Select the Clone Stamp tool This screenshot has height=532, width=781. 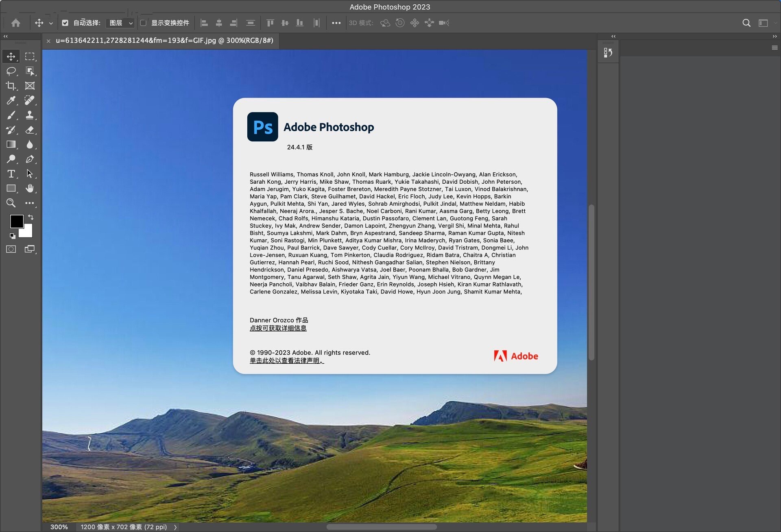click(29, 115)
